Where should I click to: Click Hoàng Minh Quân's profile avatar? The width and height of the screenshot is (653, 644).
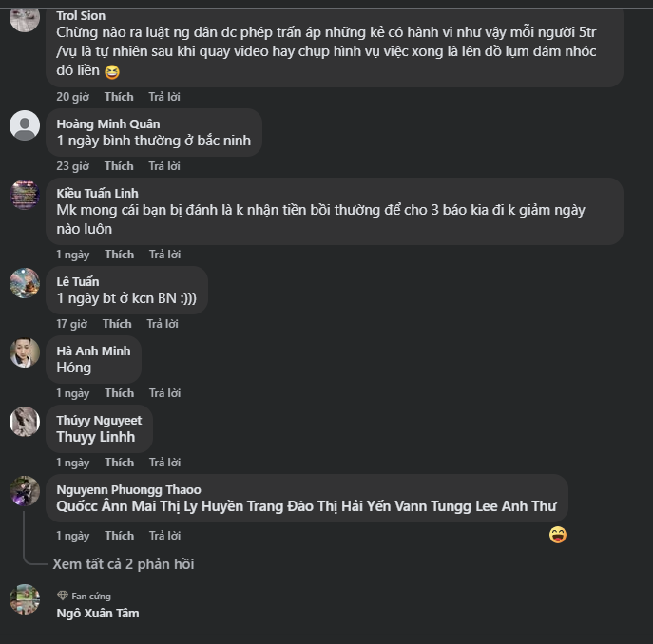(x=25, y=125)
